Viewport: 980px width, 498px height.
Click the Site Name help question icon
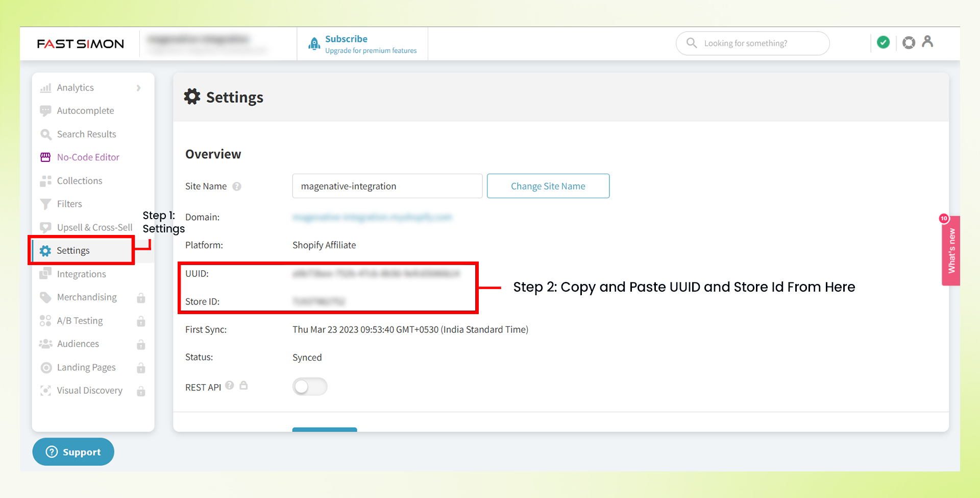click(237, 186)
